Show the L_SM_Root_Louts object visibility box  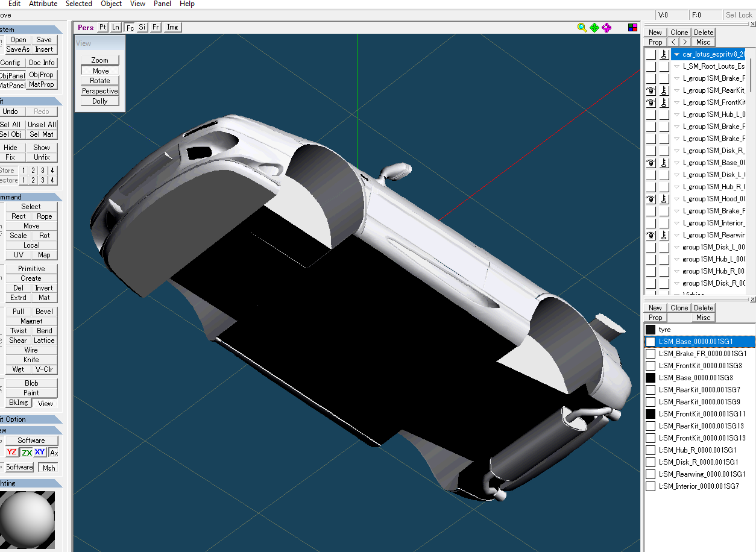pos(650,66)
